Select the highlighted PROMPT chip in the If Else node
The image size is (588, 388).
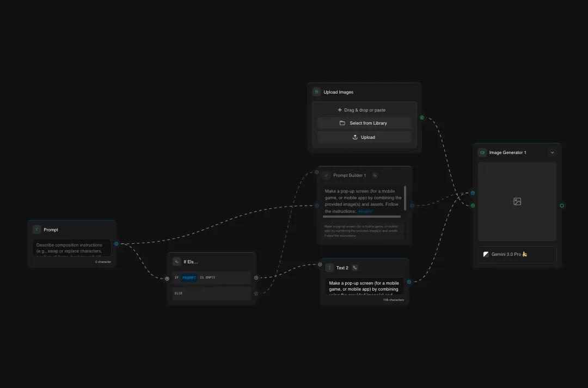pyautogui.click(x=189, y=278)
